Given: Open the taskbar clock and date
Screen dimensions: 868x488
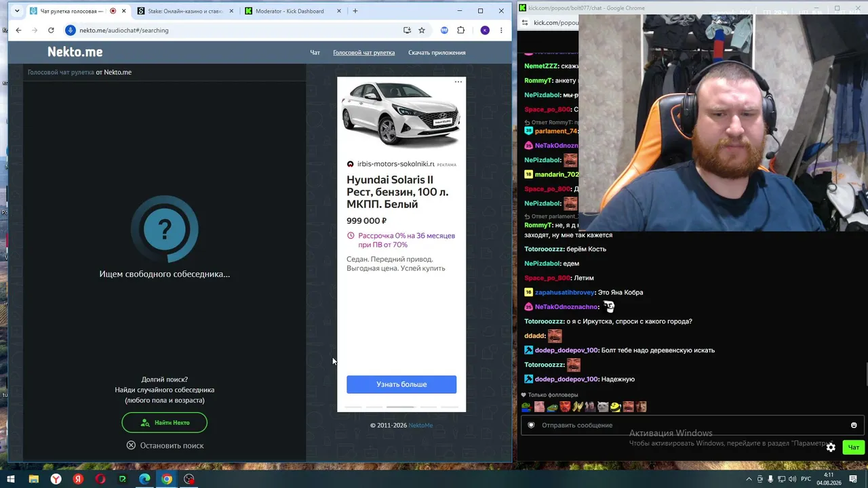Looking at the screenshot, I should [x=829, y=479].
